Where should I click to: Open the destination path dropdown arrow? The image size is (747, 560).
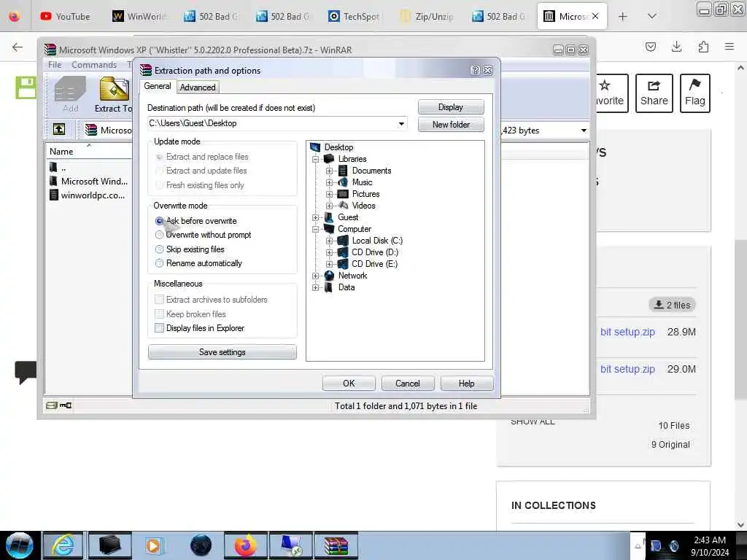point(402,124)
